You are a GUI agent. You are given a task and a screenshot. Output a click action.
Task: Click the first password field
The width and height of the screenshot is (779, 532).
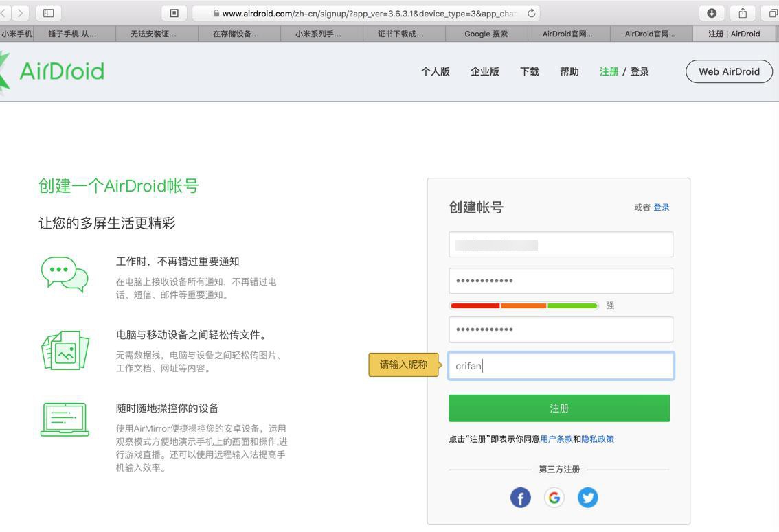tap(561, 280)
